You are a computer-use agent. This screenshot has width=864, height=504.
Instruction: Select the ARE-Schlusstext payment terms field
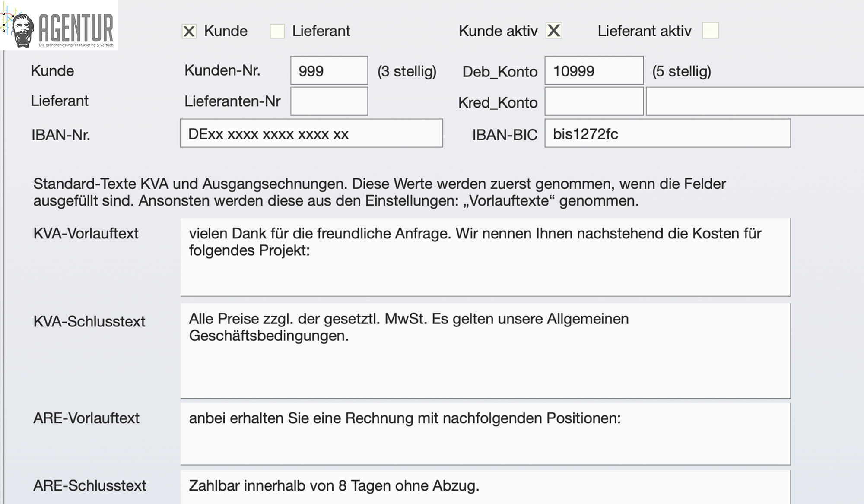tap(486, 487)
